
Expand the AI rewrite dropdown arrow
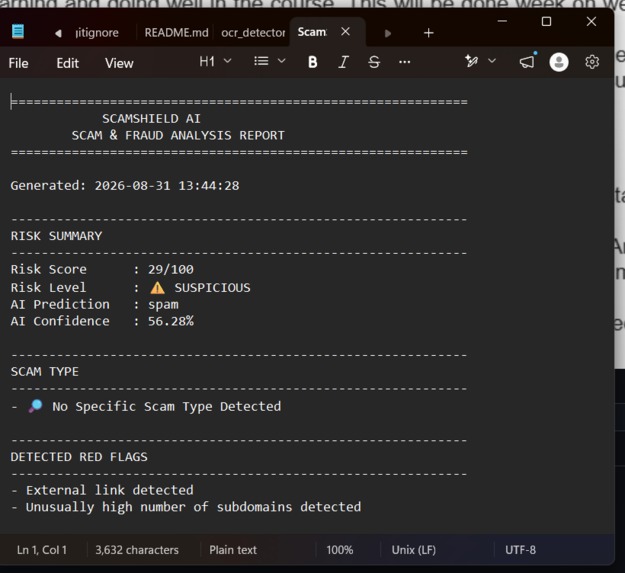point(492,61)
